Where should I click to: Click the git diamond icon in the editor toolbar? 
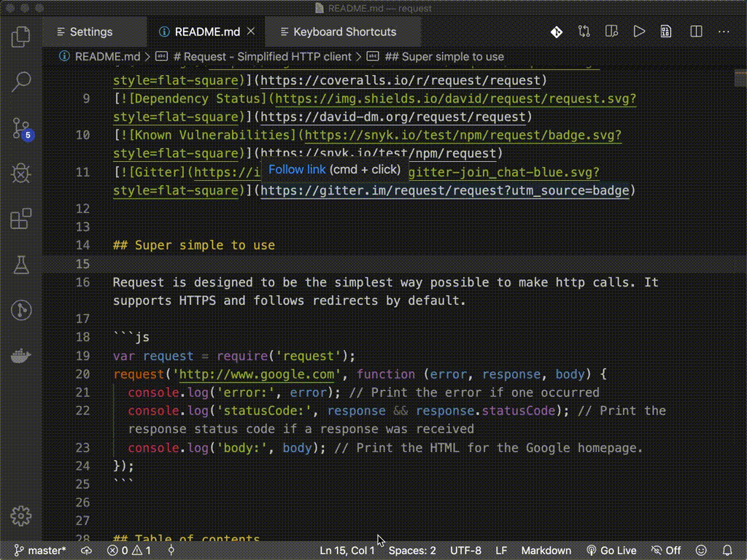coord(557,32)
